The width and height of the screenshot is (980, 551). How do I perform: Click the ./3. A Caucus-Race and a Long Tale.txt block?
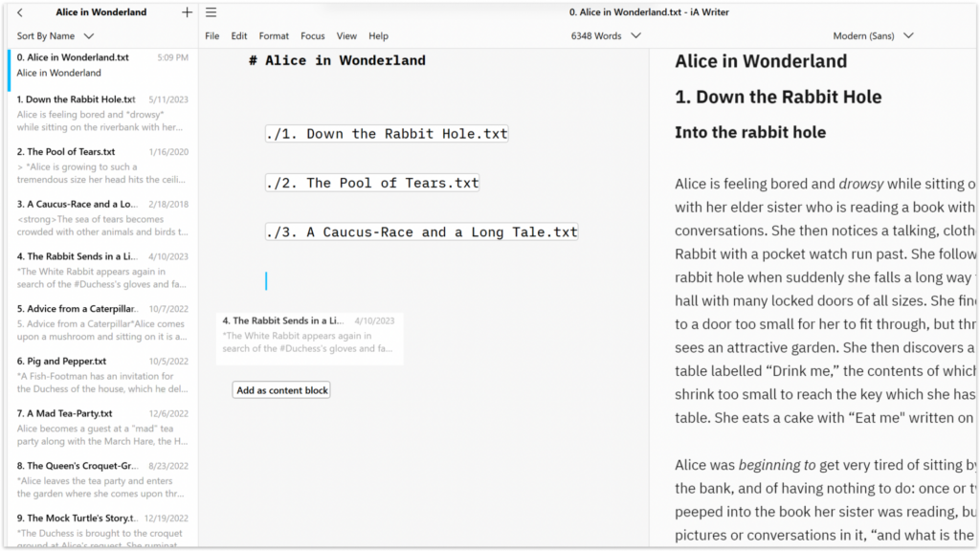(422, 232)
